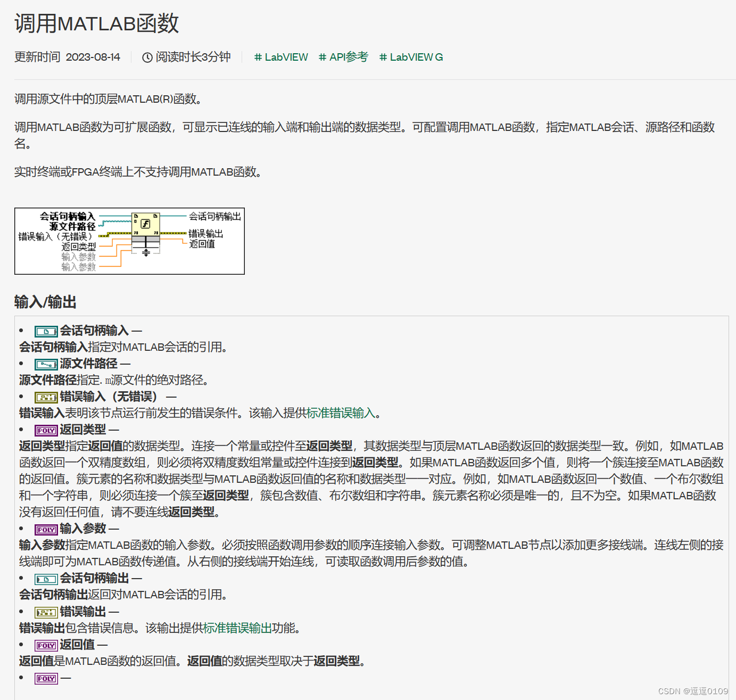Viewport: 736px width, 700px height.
Task: Open the API参考 tag
Action: tap(343, 57)
